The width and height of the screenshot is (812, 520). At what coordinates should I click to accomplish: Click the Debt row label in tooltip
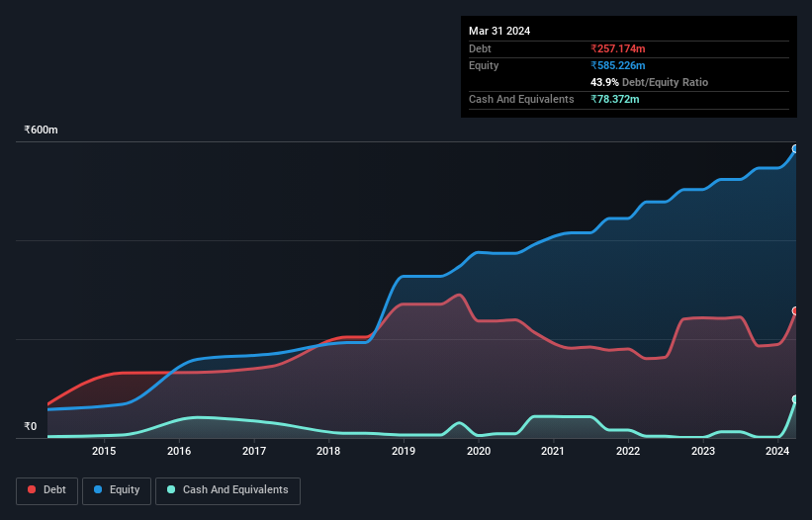[x=480, y=48]
